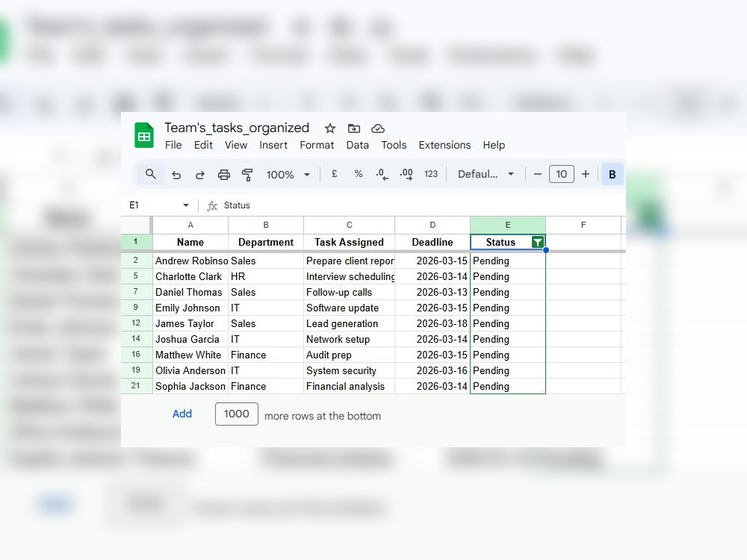Select the Task Assigned header cell

(x=349, y=242)
